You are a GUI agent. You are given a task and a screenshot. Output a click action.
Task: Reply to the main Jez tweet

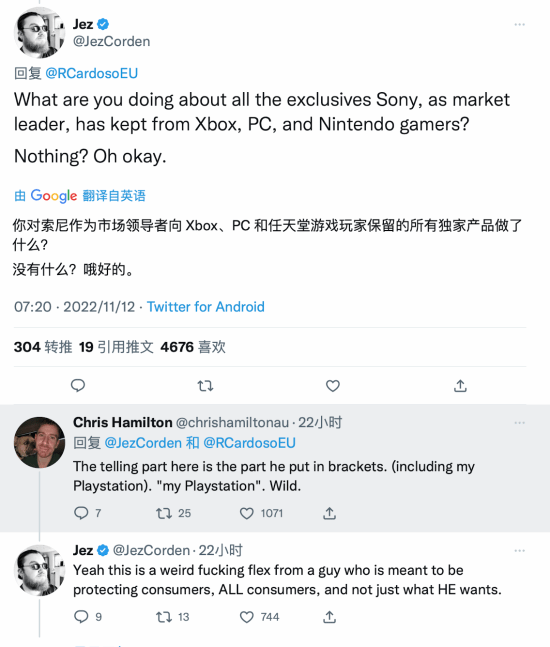pyautogui.click(x=78, y=385)
